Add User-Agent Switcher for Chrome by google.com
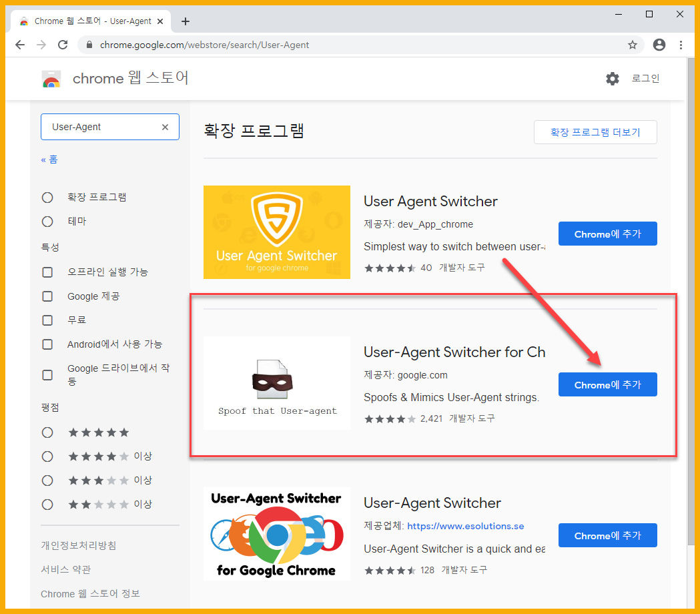 [608, 384]
